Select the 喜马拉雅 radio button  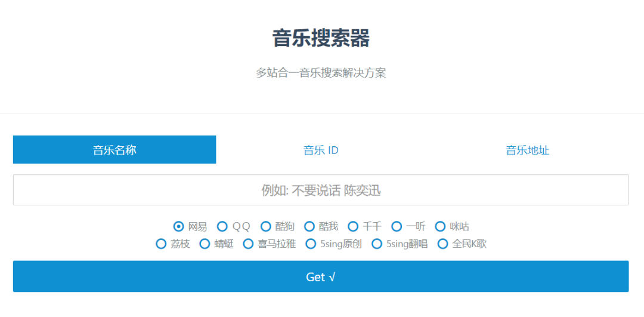pos(248,244)
